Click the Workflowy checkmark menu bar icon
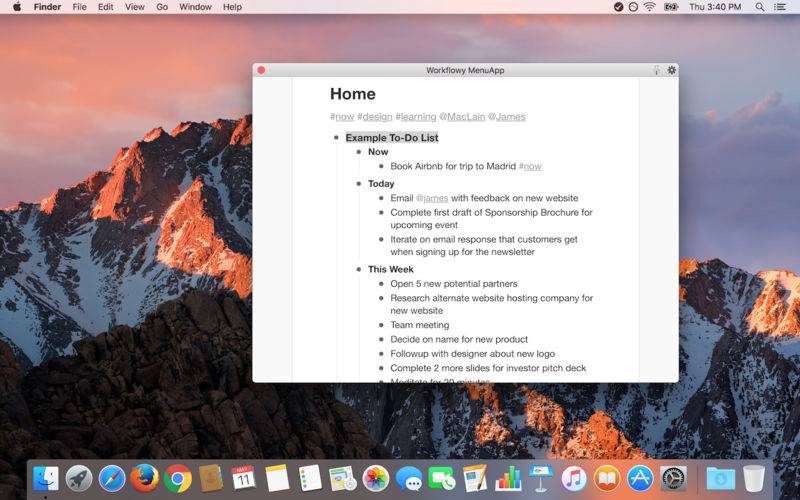 point(618,7)
